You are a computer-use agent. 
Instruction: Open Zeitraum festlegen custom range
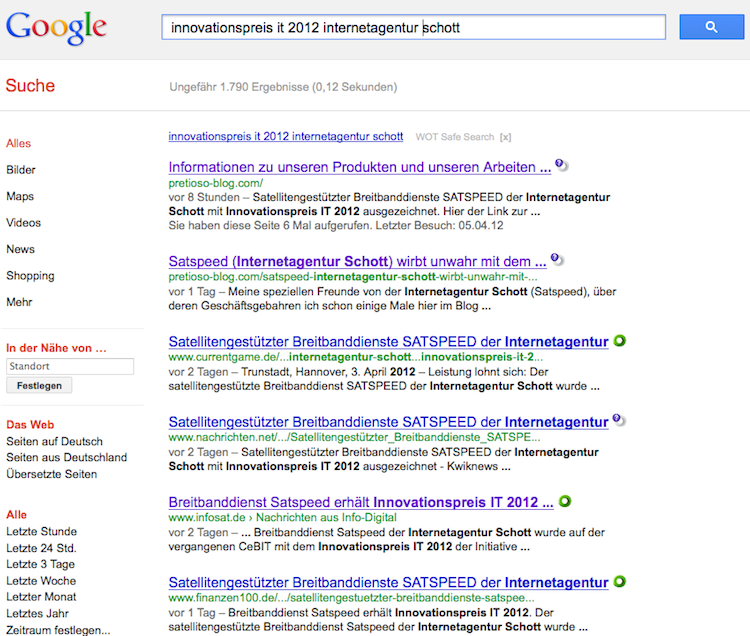58,630
